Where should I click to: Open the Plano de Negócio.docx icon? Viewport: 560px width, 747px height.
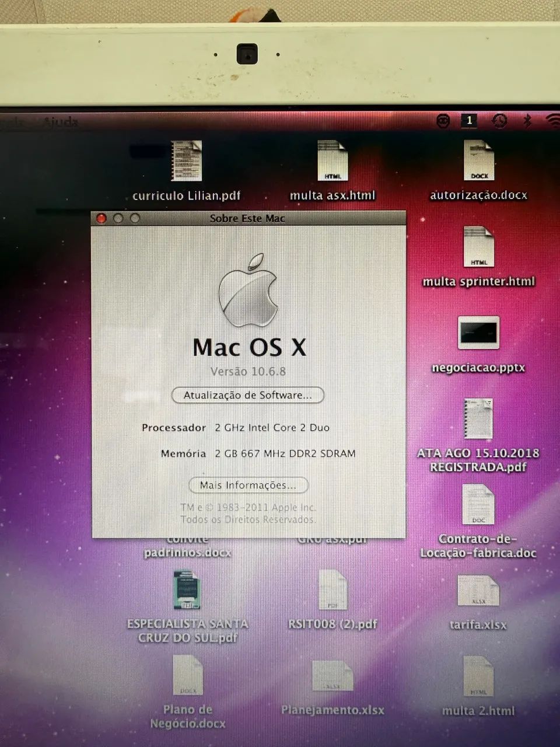[x=187, y=675]
